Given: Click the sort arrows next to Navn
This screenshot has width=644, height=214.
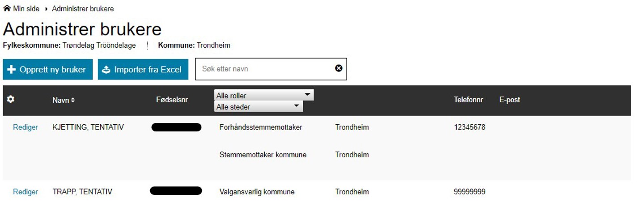Looking at the screenshot, I should [x=73, y=101].
